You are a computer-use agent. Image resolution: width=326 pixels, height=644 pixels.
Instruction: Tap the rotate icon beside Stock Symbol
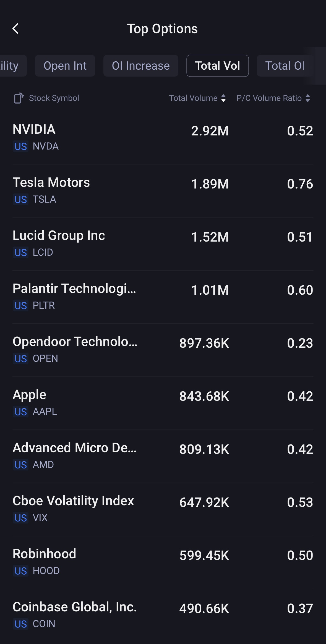point(19,98)
